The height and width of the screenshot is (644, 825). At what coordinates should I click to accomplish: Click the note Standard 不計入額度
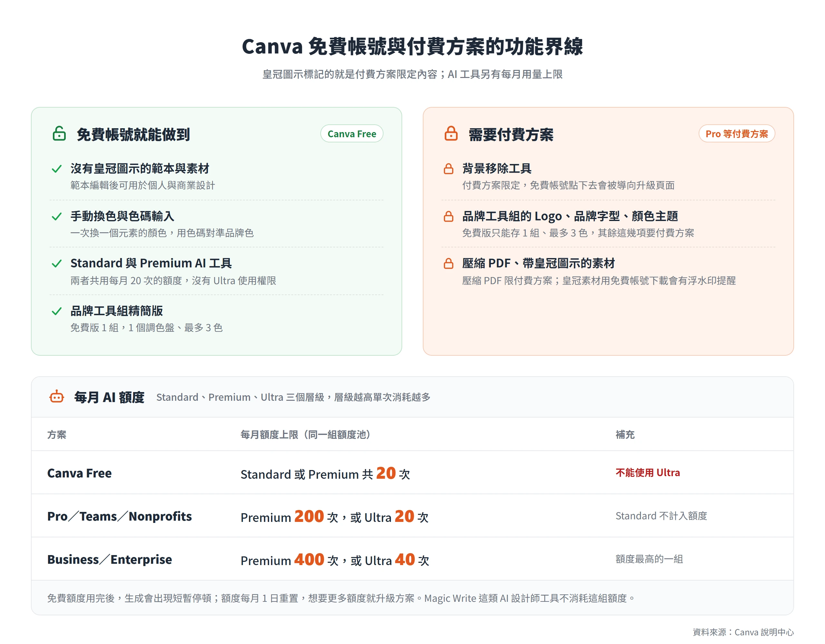point(661,515)
